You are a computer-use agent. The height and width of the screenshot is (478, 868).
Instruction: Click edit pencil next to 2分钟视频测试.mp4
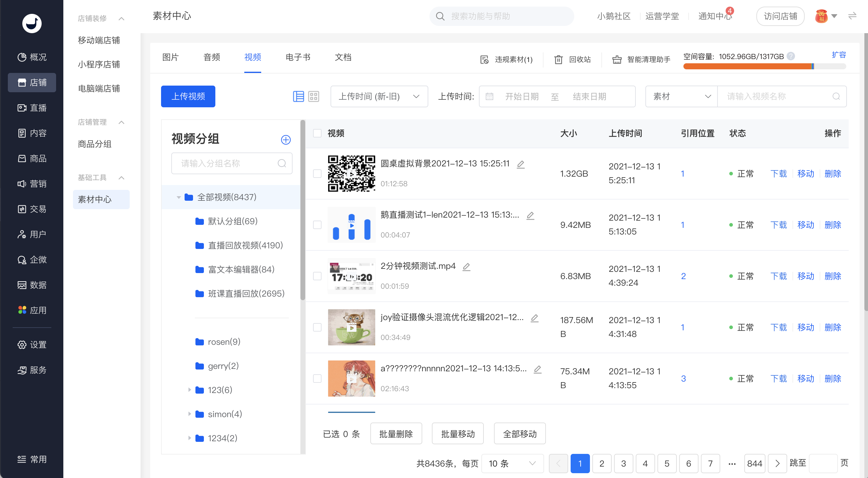(466, 267)
